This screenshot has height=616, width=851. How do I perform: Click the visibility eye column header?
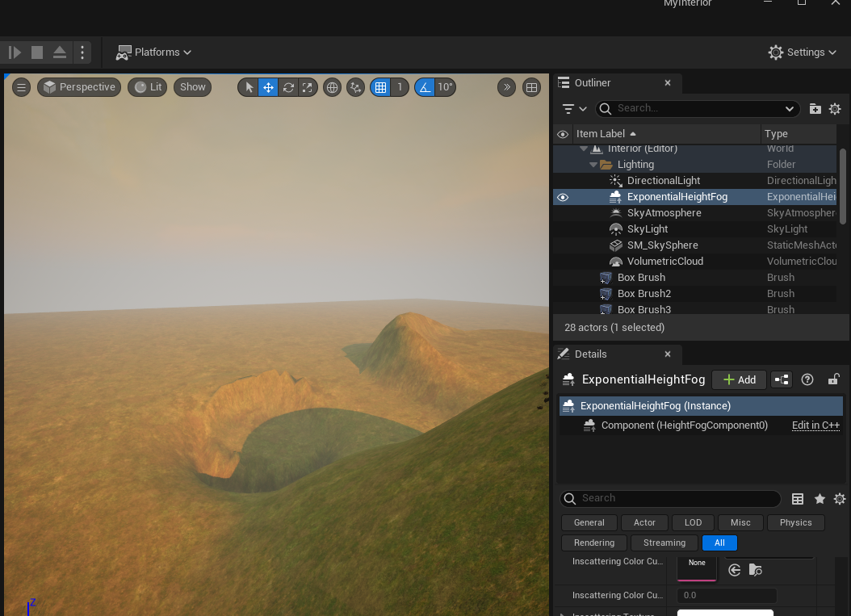[563, 134]
